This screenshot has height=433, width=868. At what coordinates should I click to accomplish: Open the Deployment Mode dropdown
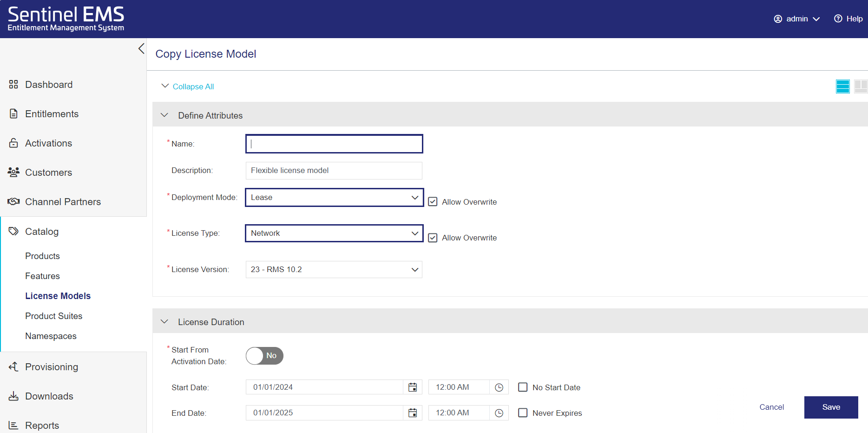[334, 198]
